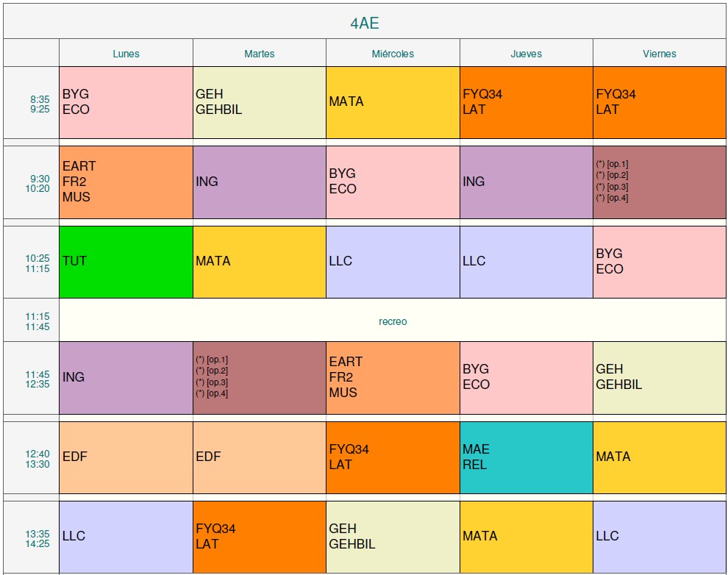Click the 13:35 to 14:25 time label
Screen dimensions: 728x575
pos(38,539)
